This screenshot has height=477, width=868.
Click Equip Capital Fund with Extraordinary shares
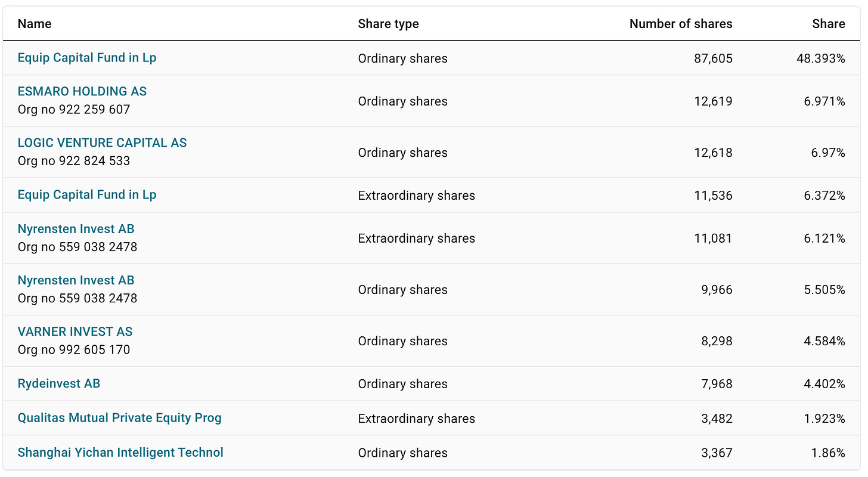(87, 194)
